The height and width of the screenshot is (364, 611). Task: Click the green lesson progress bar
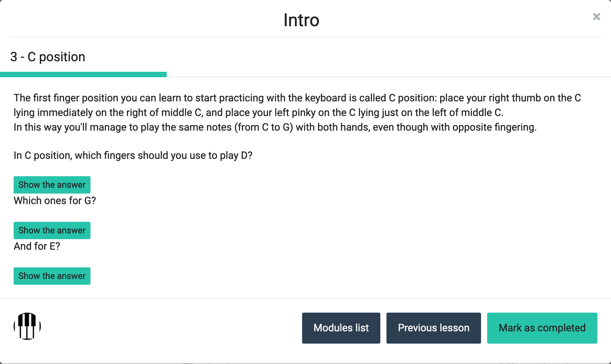tap(83, 74)
